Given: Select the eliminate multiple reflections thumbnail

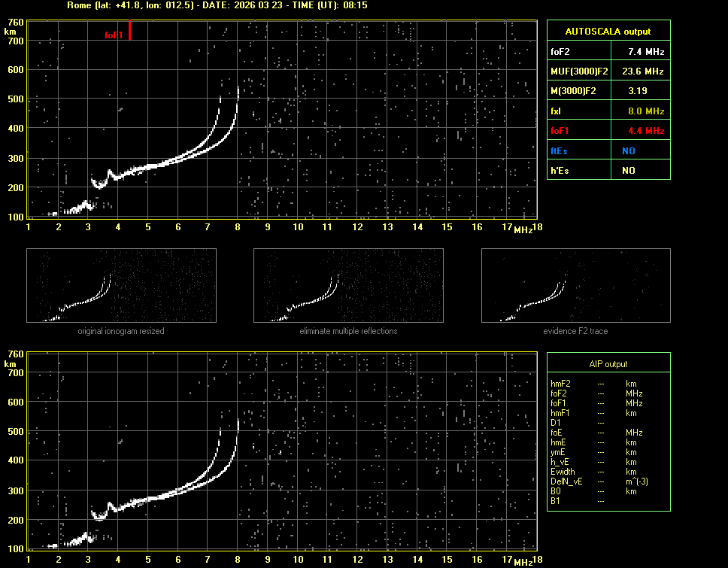Looking at the screenshot, I should [348, 285].
